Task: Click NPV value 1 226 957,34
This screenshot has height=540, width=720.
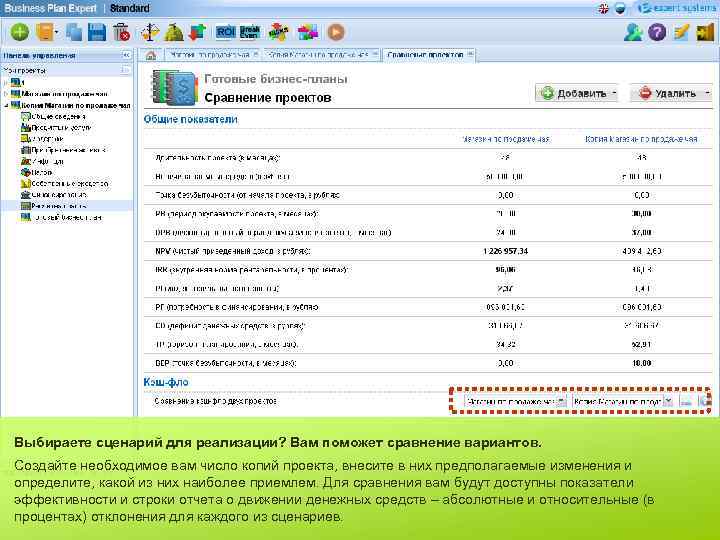Action: point(505,251)
